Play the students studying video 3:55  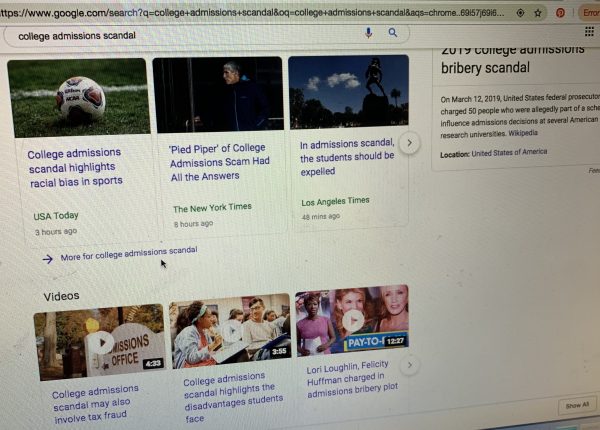pyautogui.click(x=230, y=331)
